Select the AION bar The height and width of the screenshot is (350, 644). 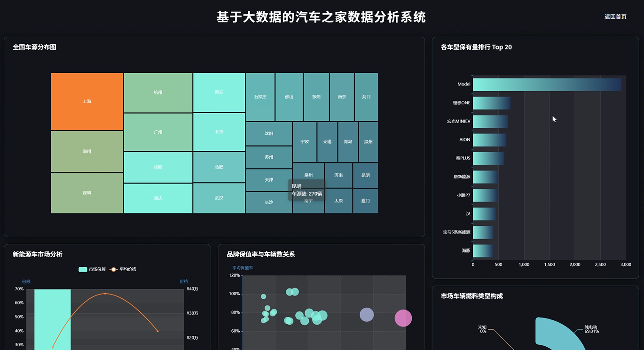[489, 140]
